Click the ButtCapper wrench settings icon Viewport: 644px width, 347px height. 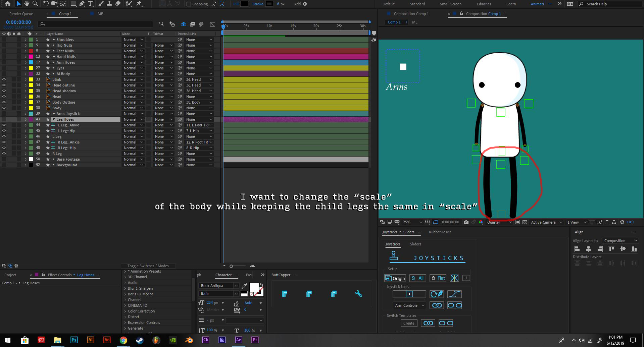click(358, 294)
